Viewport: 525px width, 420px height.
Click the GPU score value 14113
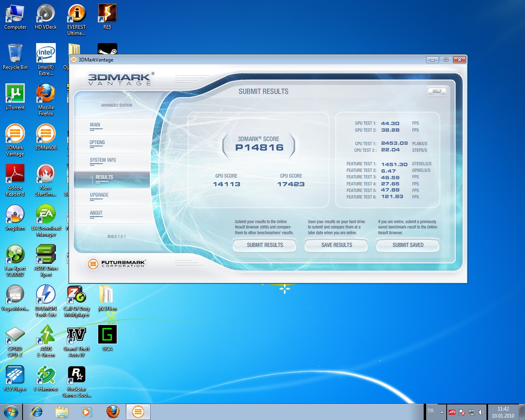(226, 184)
